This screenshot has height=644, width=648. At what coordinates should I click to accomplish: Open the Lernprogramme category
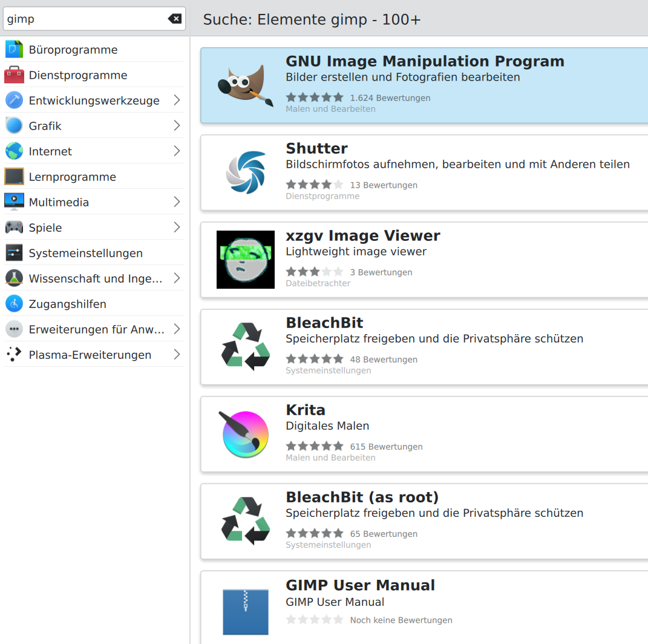coord(94,177)
